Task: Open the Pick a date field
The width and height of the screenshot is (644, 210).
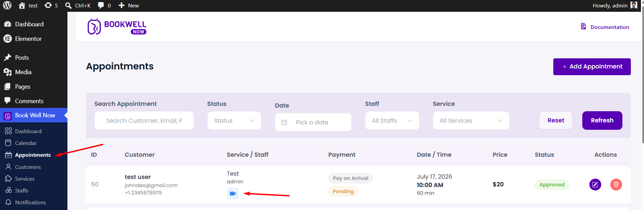Action: click(313, 122)
